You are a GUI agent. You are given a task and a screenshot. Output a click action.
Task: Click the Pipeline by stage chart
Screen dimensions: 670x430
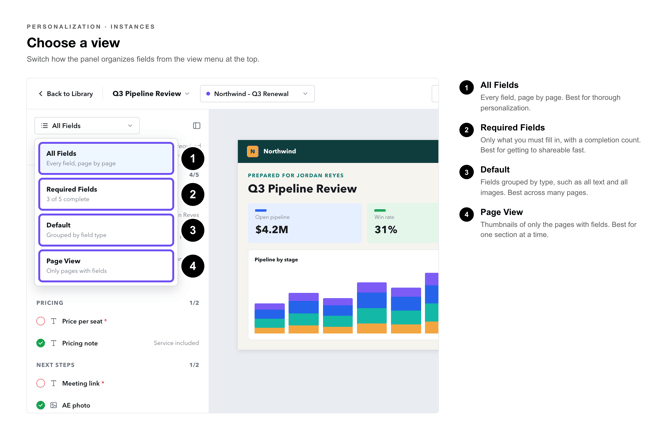tap(344, 295)
